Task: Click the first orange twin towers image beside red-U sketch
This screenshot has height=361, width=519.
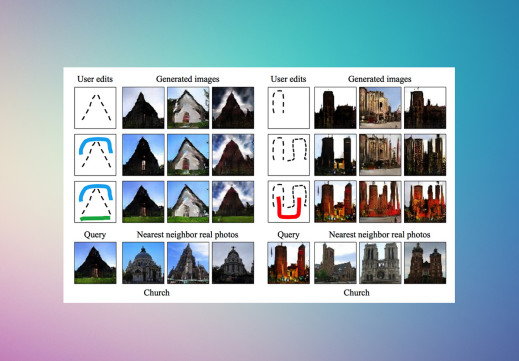Action: [x=335, y=202]
